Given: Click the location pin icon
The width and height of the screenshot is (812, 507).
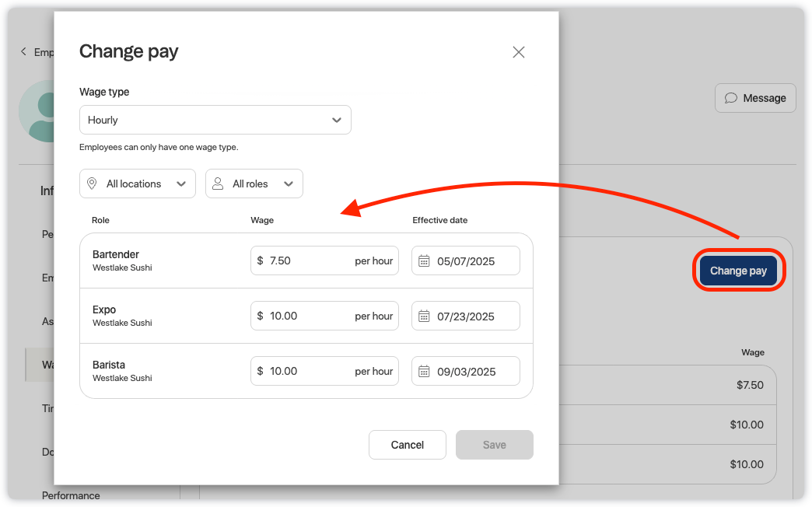Looking at the screenshot, I should point(92,184).
